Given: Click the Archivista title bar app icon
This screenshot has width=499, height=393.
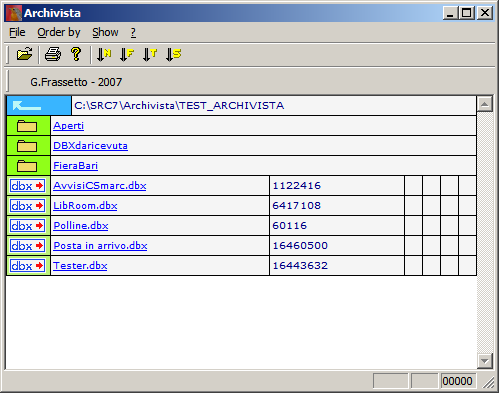Looking at the screenshot, I should pyautogui.click(x=14, y=13).
